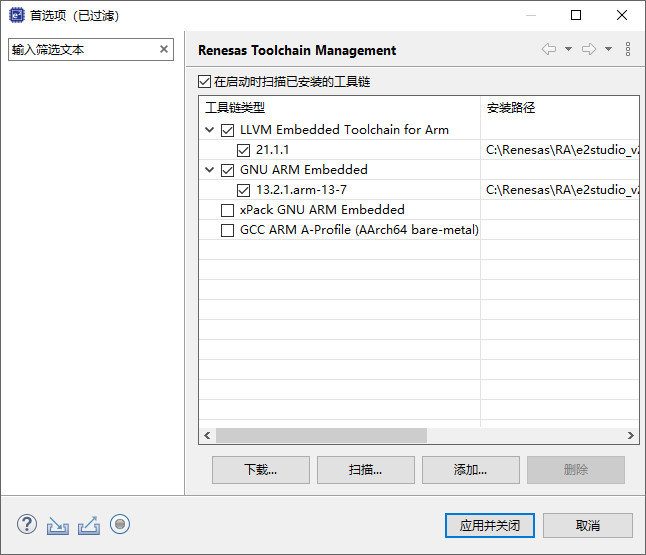Uncheck the 13.2.1.arm-13-7 checkbox
The image size is (646, 555).
[x=243, y=190]
